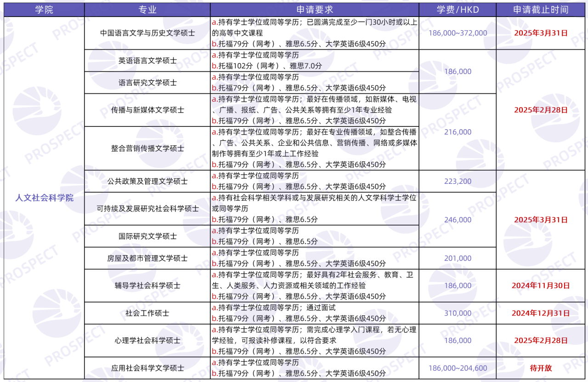This screenshot has height=382, width=588.
Task: Click the 186,000 tuition in the 心理学社会科学硕士 row
Action: pos(458,341)
